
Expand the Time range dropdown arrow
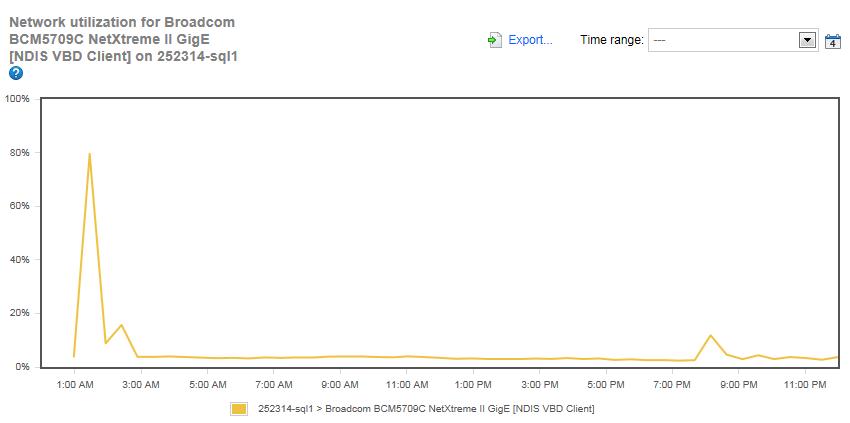click(808, 40)
